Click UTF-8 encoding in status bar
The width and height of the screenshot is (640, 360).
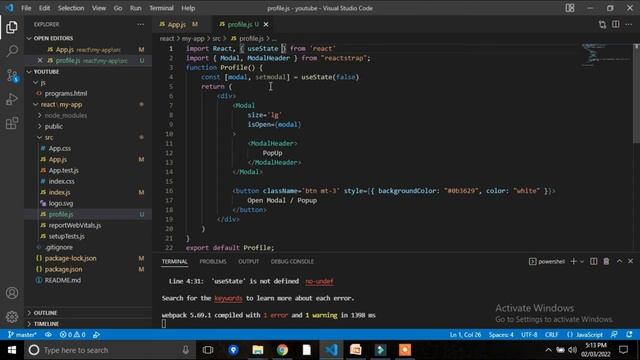(x=529, y=335)
